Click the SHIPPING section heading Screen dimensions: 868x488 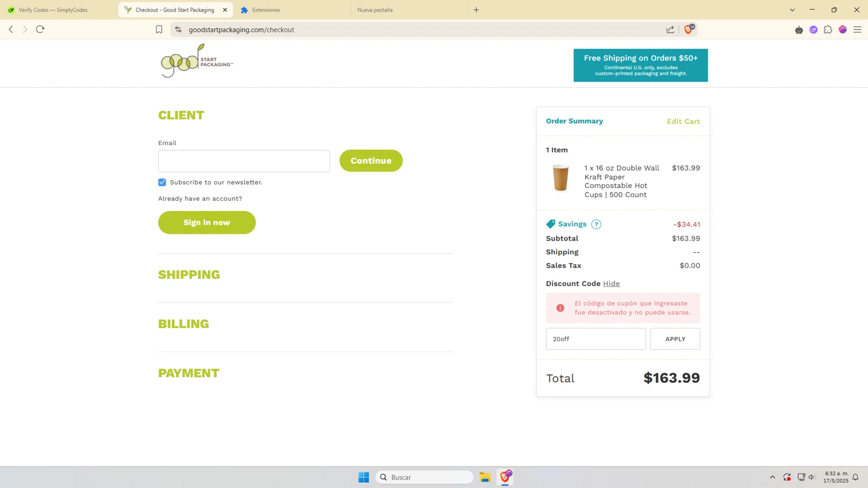(x=189, y=275)
